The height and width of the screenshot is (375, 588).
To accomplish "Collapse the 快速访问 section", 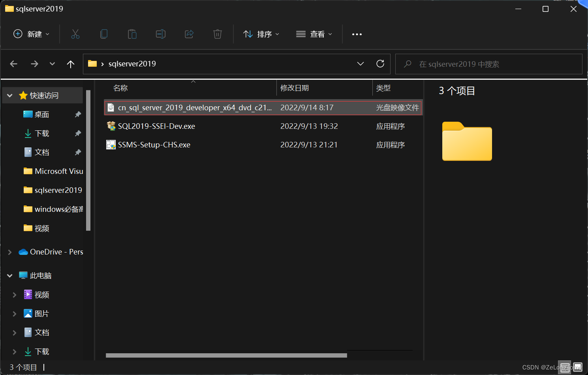I will pyautogui.click(x=10, y=96).
